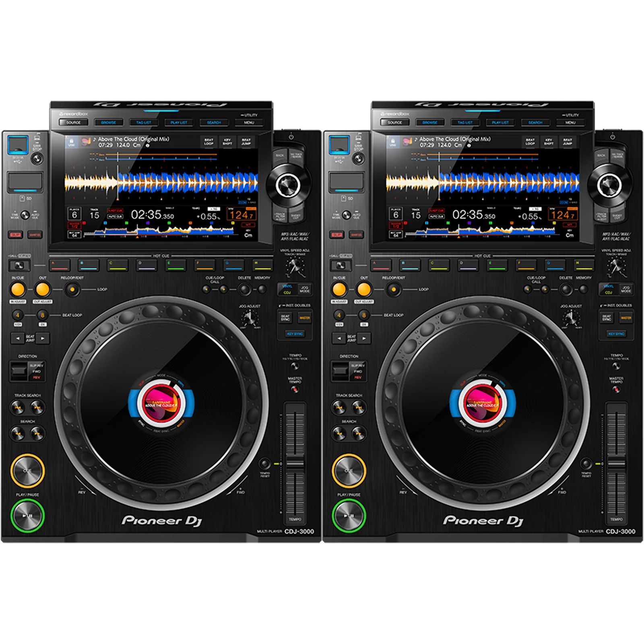Viewport: 644px width, 644px height.
Task: Search fast-forward on the left deck
Action: [37, 433]
